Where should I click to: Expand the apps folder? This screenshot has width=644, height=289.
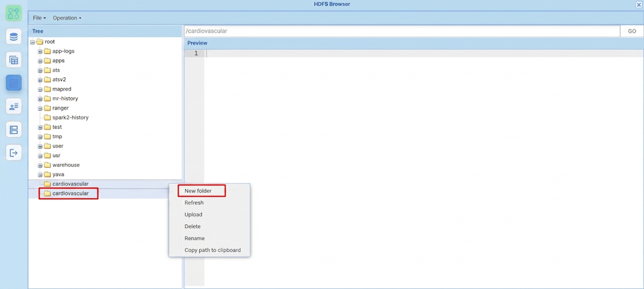[40, 61]
